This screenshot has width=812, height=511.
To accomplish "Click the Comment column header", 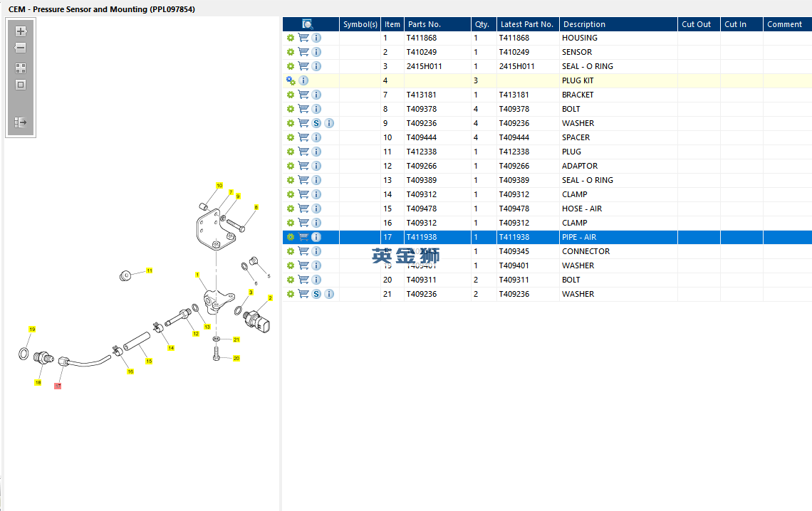I will point(787,24).
